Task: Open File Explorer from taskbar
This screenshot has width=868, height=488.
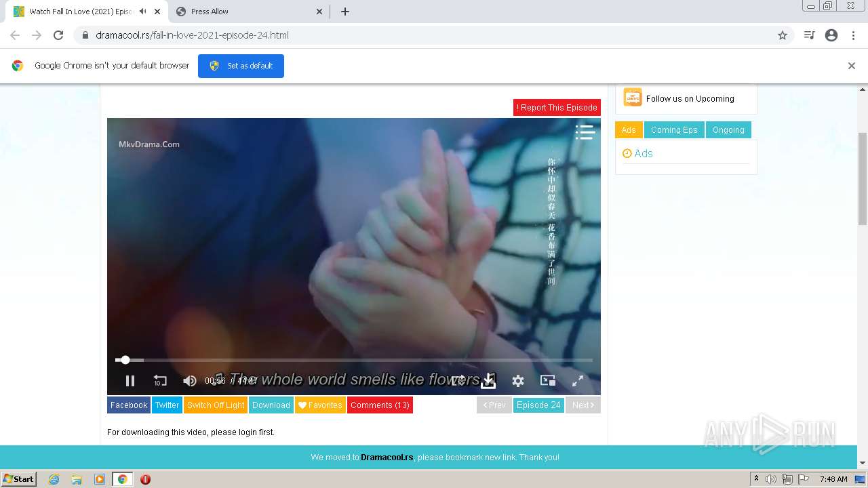Action: click(x=77, y=479)
